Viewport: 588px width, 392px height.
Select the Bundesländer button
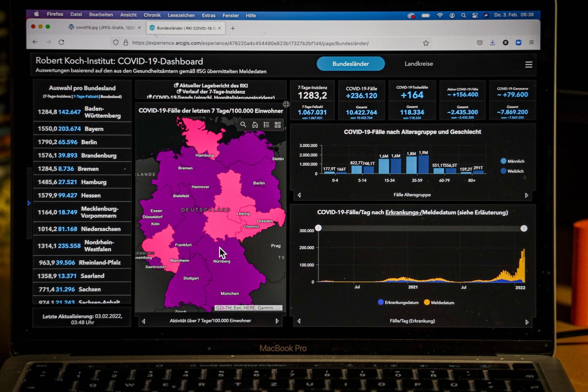[x=351, y=64]
